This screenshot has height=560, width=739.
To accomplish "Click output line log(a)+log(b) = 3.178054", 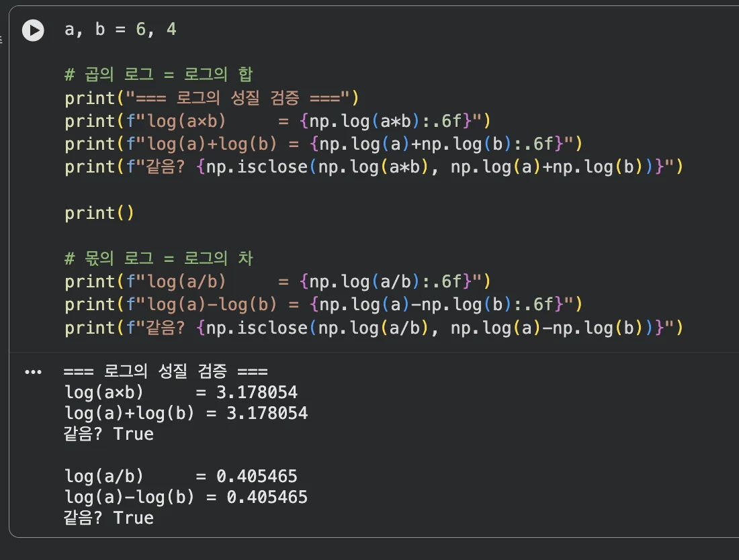I will (186, 413).
